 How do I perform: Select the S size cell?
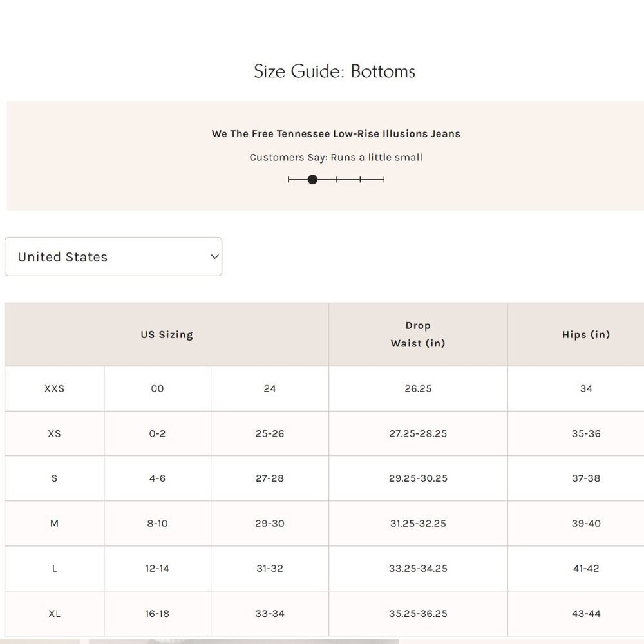[55, 478]
